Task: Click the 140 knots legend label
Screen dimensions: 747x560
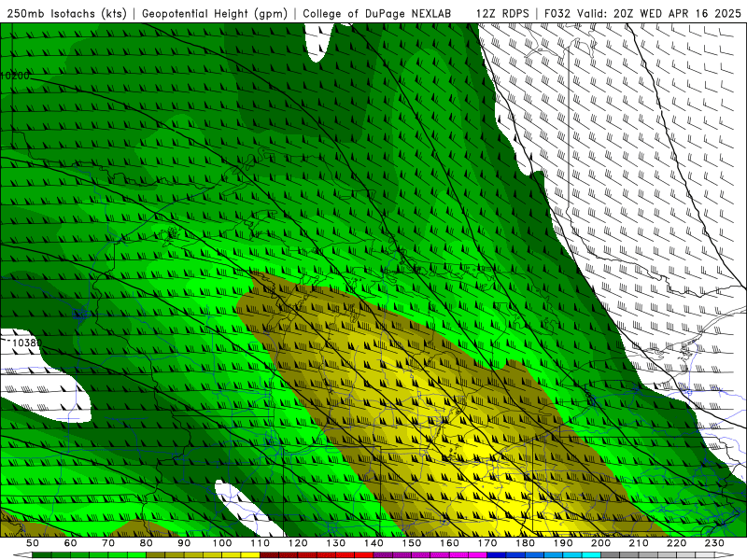Action: click(x=373, y=543)
